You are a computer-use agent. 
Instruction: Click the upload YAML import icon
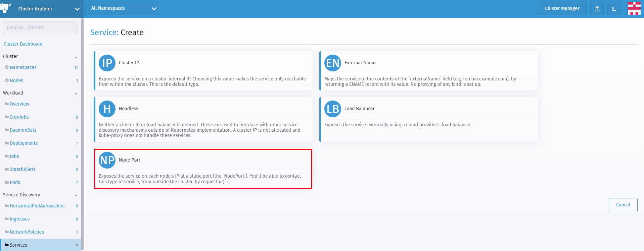click(x=597, y=9)
